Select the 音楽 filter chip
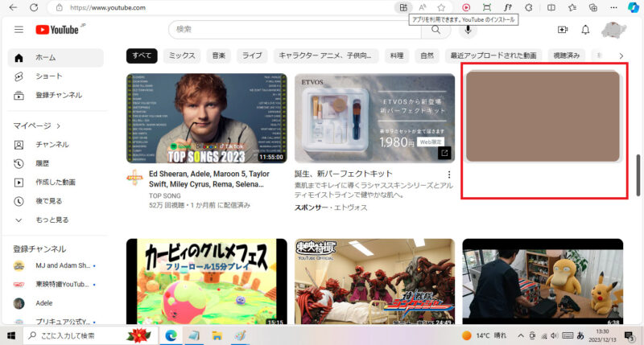This screenshot has width=644, height=345. click(x=218, y=55)
